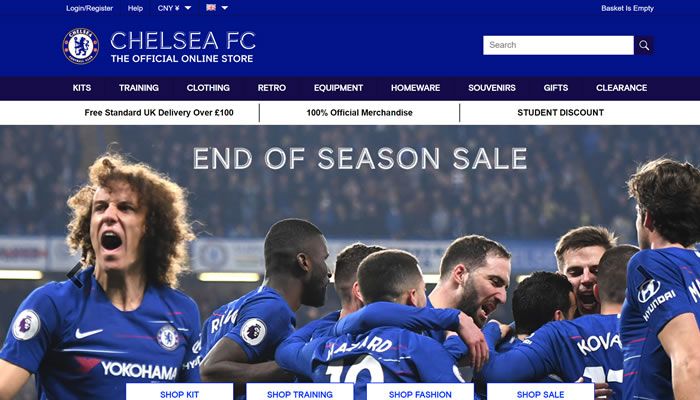
Task: Open the SOUVENIRS menu
Action: pyautogui.click(x=492, y=88)
